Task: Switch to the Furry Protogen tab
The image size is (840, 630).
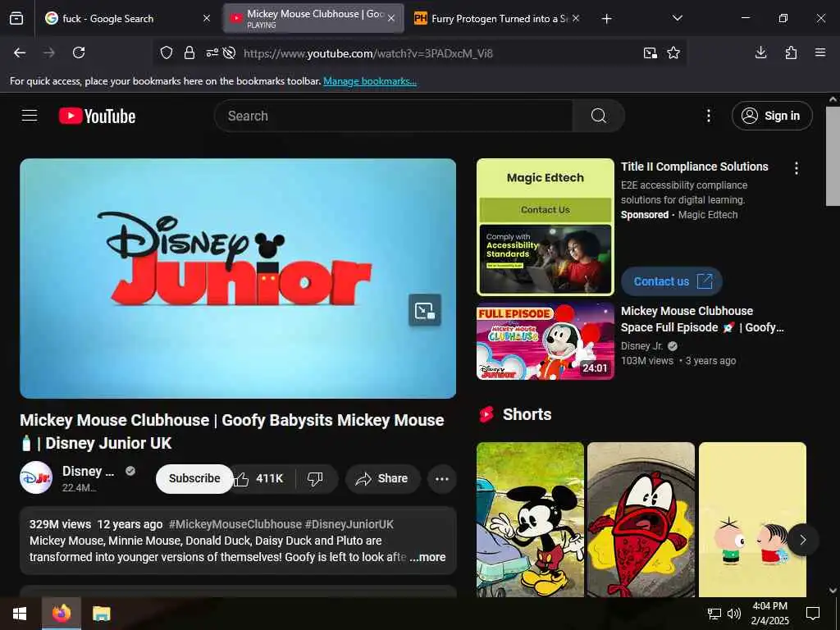Action: [497, 18]
